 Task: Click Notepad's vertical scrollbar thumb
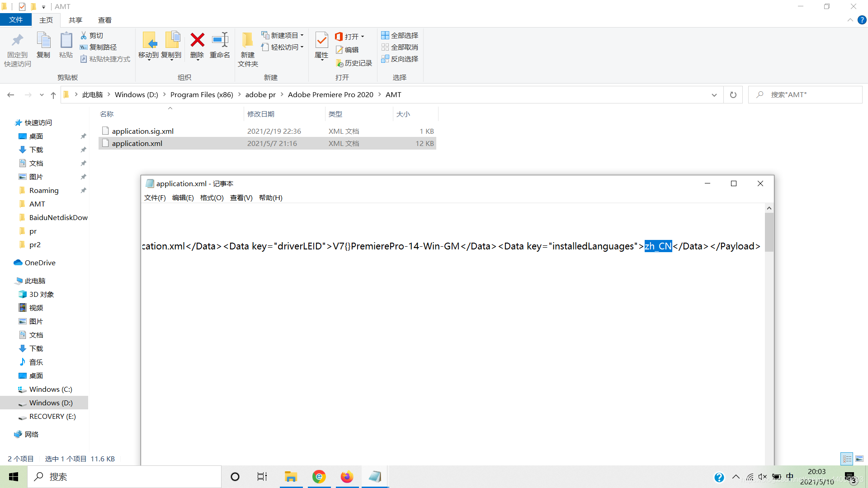(x=769, y=231)
